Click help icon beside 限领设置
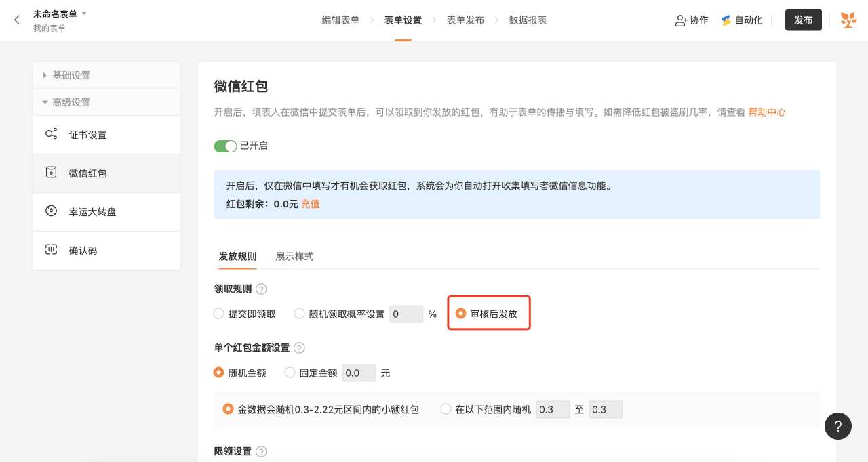The image size is (868, 462). click(x=261, y=452)
